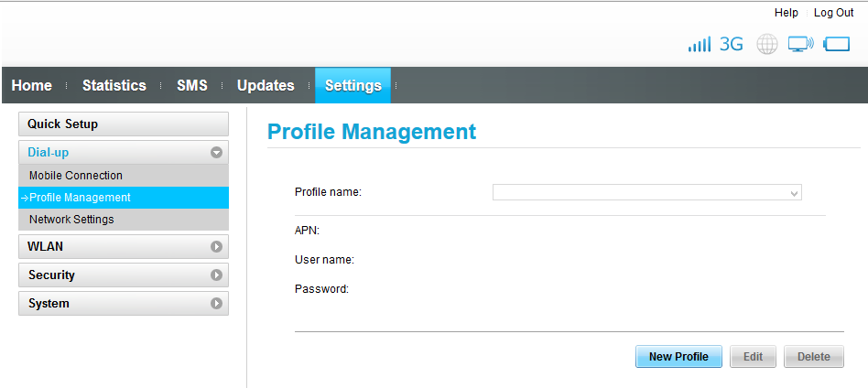This screenshot has width=868, height=388.
Task: Switch to the SMS tab
Action: pos(192,85)
